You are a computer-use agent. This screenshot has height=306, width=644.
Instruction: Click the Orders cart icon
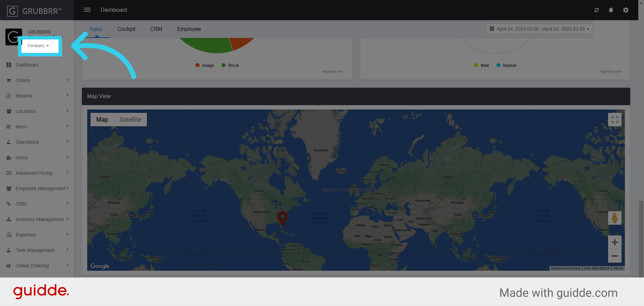(9, 80)
